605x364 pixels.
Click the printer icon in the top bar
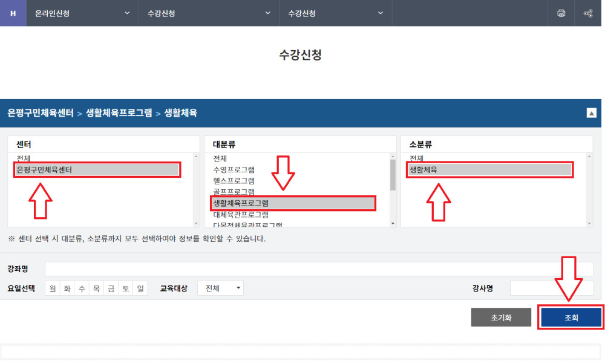click(x=560, y=13)
